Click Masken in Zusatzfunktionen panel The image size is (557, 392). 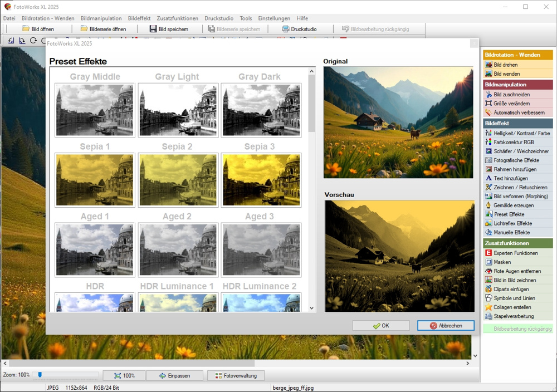(x=502, y=262)
